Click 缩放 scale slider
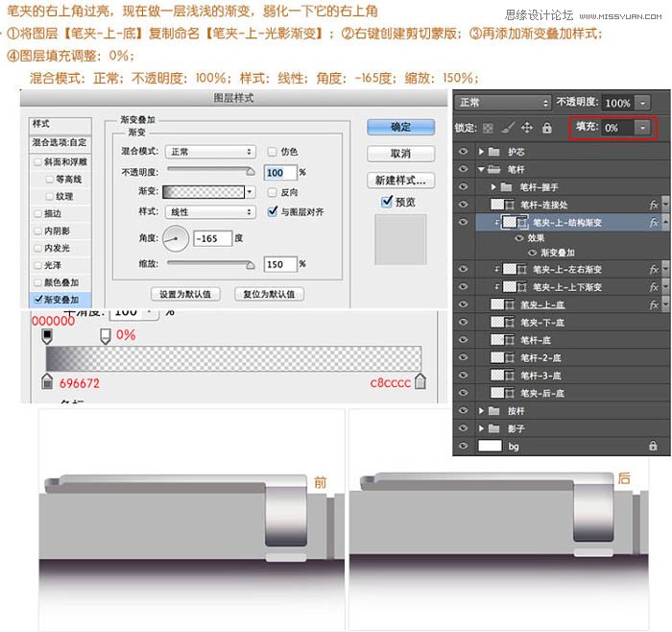This screenshot has height=632, width=672. [x=211, y=264]
